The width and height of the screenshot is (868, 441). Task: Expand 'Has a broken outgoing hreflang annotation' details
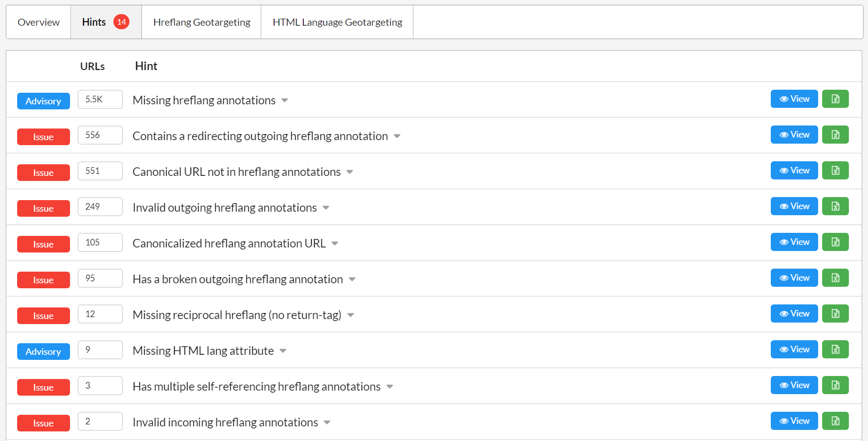(x=352, y=279)
